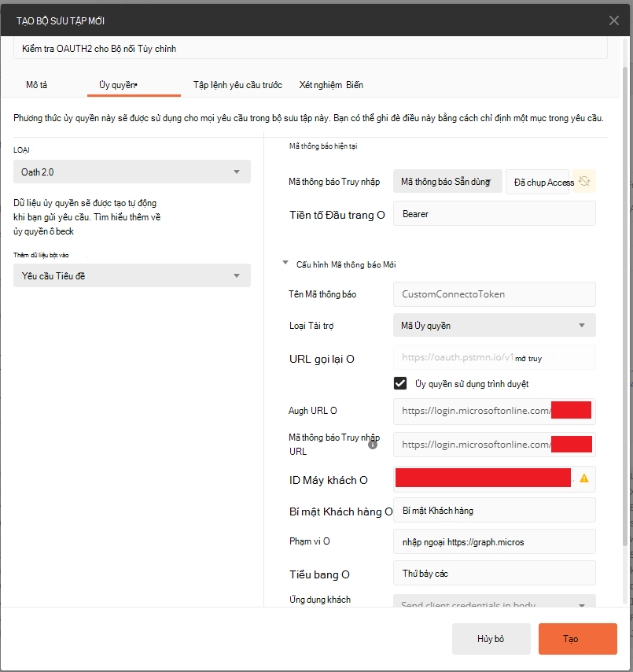Click the Mã thông báo hiện tại heading
This screenshot has width=633, height=672.
pyautogui.click(x=323, y=146)
